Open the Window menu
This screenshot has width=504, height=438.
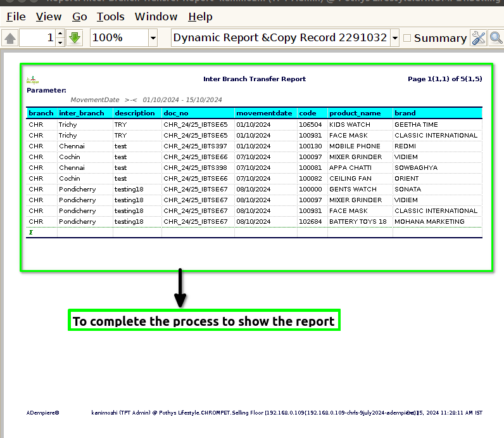pyautogui.click(x=156, y=16)
